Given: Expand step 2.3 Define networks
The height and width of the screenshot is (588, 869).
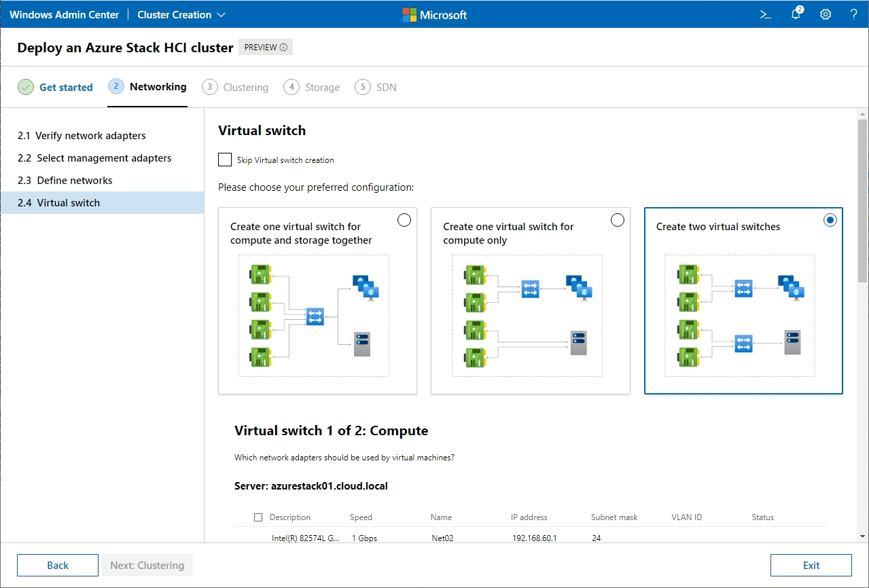Looking at the screenshot, I should coord(65,180).
